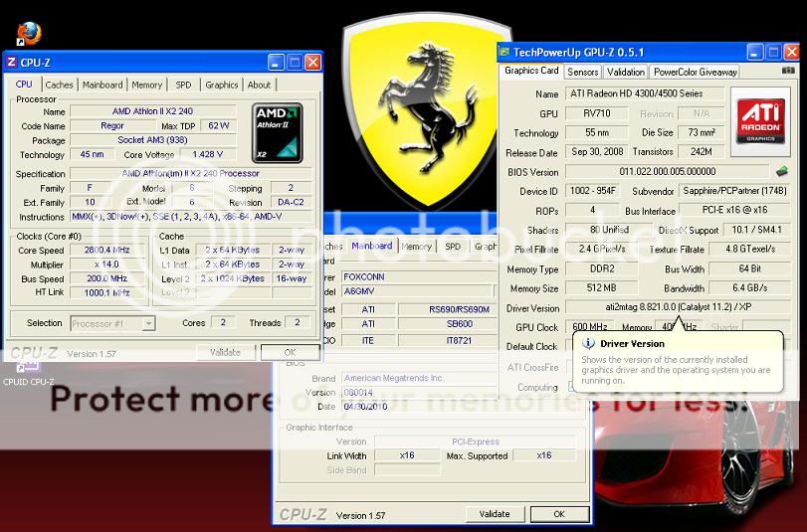The height and width of the screenshot is (532, 807).
Task: Click the Bus Speed value 200.0 MHz
Action: (107, 278)
